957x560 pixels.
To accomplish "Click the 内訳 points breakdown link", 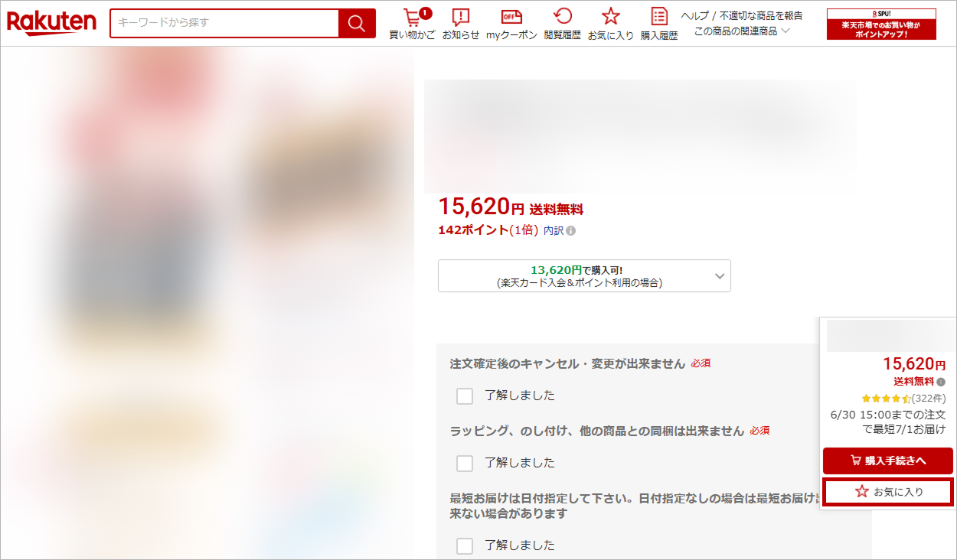I will tap(554, 230).
